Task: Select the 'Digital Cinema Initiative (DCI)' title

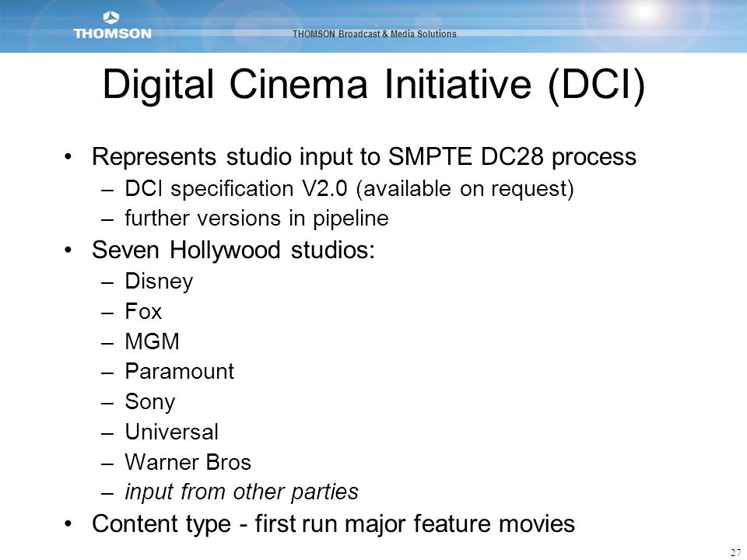Action: point(374,86)
